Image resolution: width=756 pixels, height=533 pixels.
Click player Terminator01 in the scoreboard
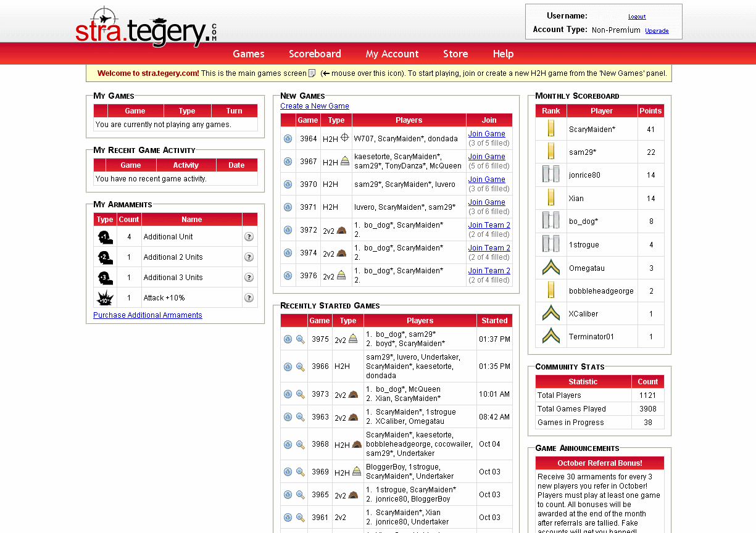[x=591, y=337]
